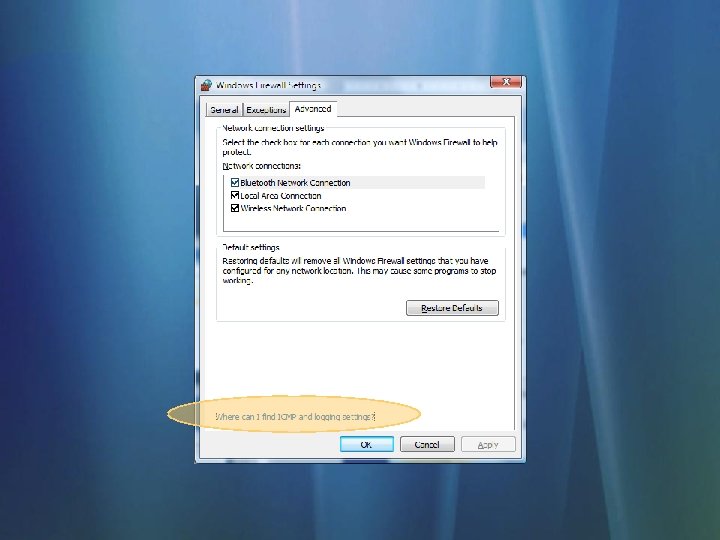
Task: Click the Restore Defaults button
Action: click(452, 308)
